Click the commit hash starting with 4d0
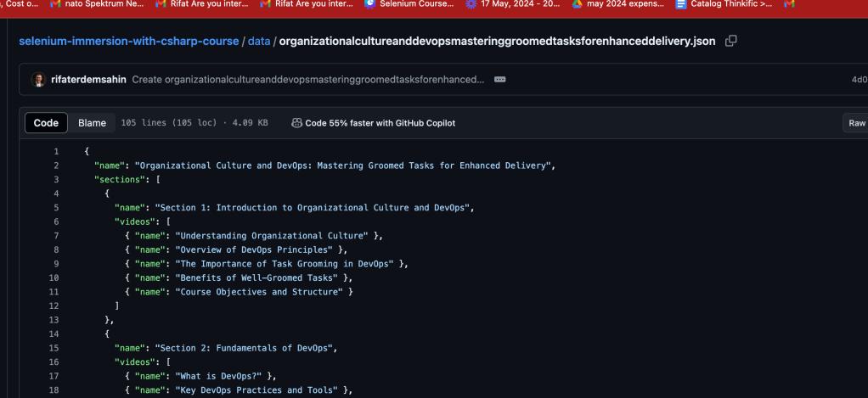Viewport: 868px width, 398px height. (x=860, y=80)
